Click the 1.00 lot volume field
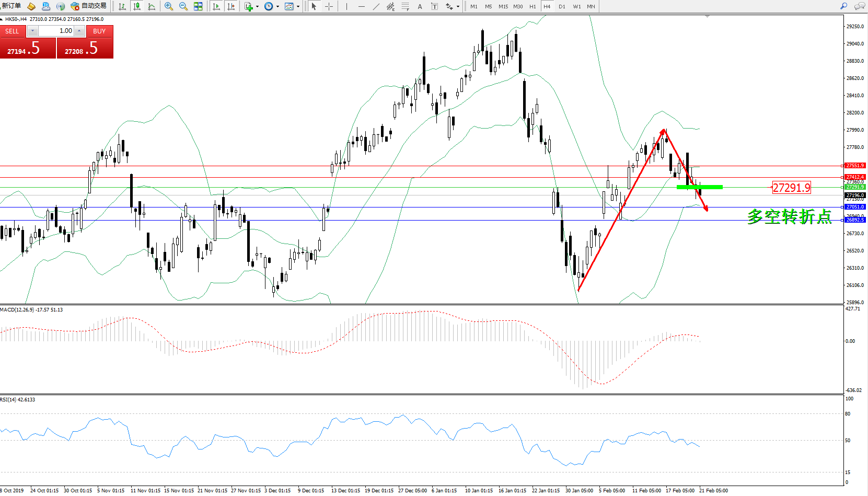868x496 pixels. 56,31
